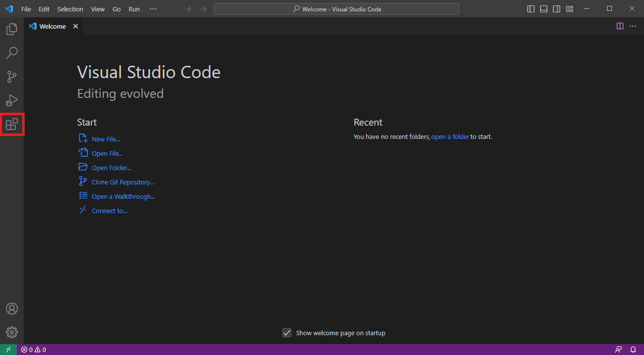Toggle the bottom panel layout icon

(544, 9)
